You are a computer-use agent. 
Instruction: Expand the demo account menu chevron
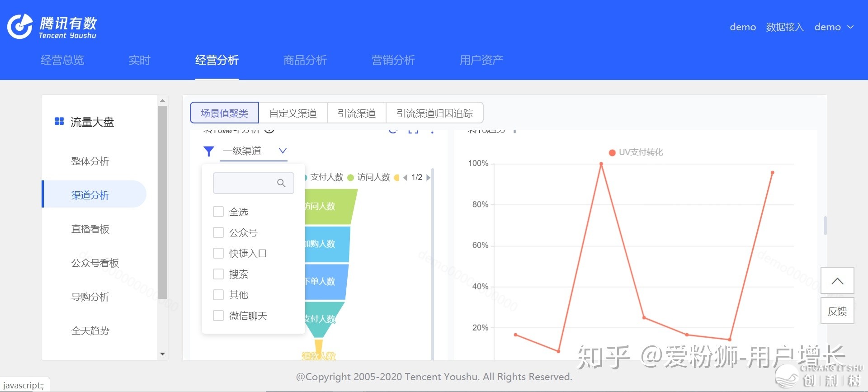[x=850, y=27]
